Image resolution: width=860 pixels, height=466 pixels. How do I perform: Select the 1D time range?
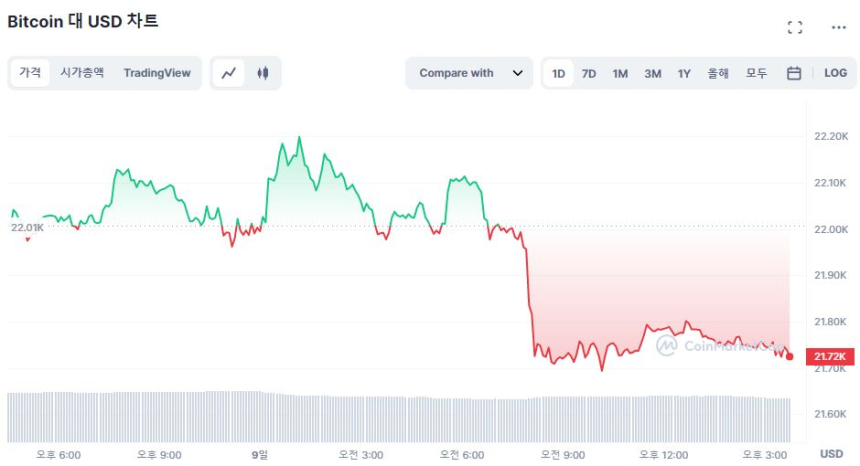[x=559, y=73]
